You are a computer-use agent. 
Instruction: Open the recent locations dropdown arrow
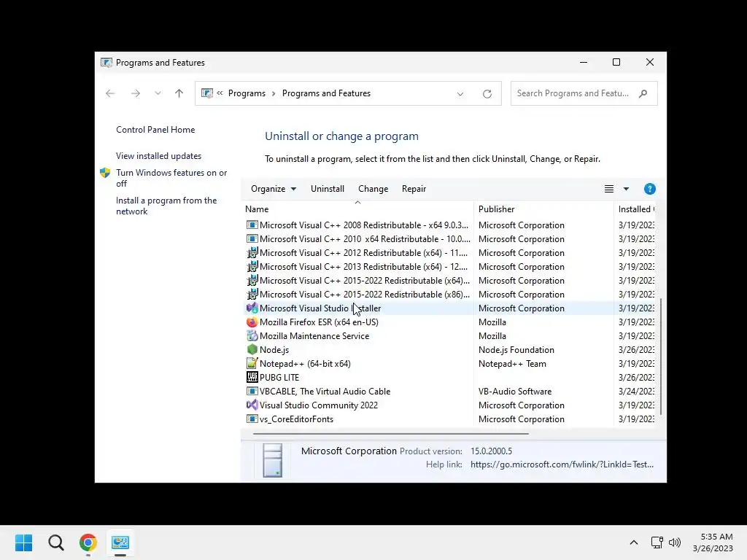click(158, 93)
